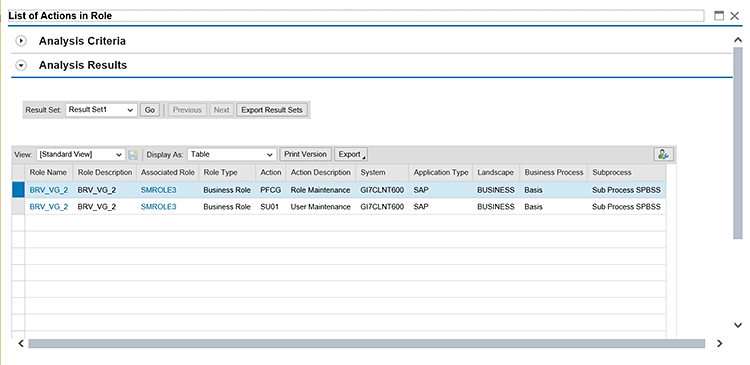This screenshot has width=750, height=365.
Task: Click the Export Result Sets button
Action: point(272,110)
